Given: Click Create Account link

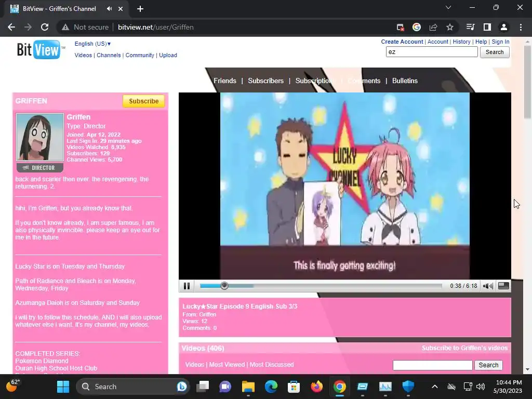Looking at the screenshot, I should (402, 42).
